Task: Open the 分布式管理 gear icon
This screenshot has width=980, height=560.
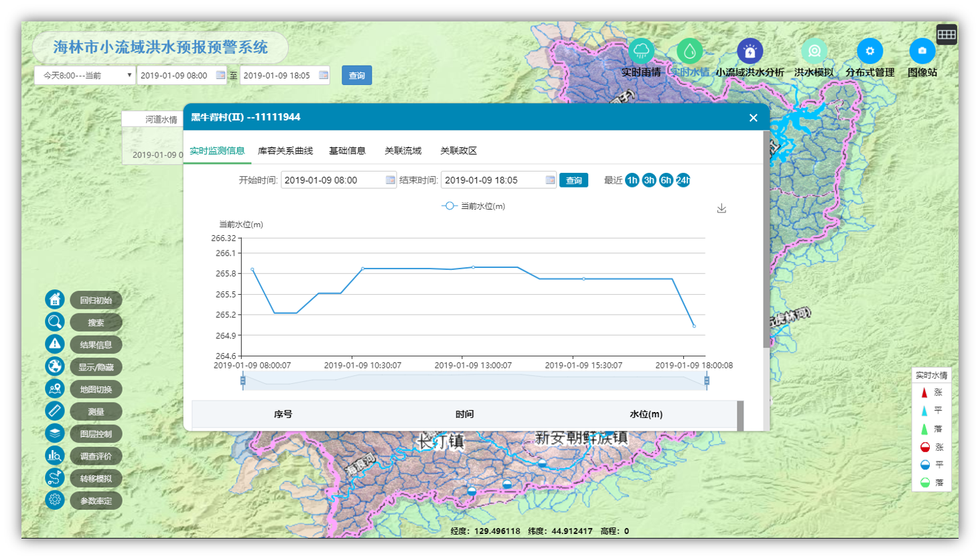Action: point(869,51)
